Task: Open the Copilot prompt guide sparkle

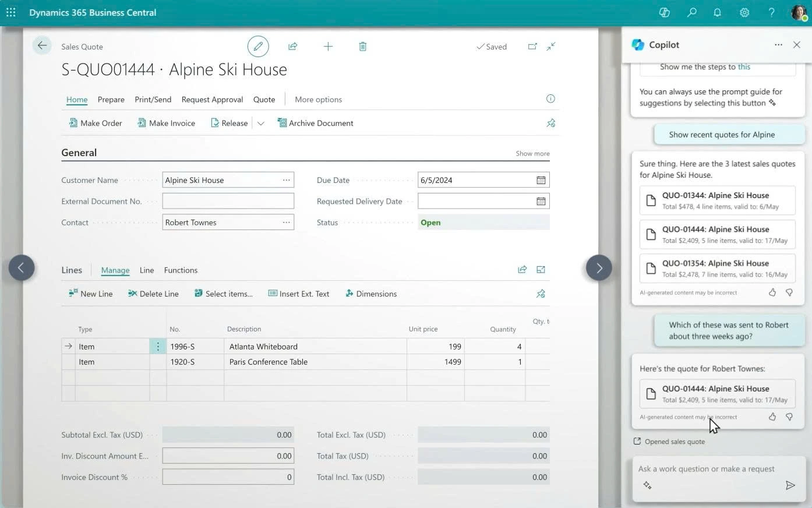Action: point(648,485)
